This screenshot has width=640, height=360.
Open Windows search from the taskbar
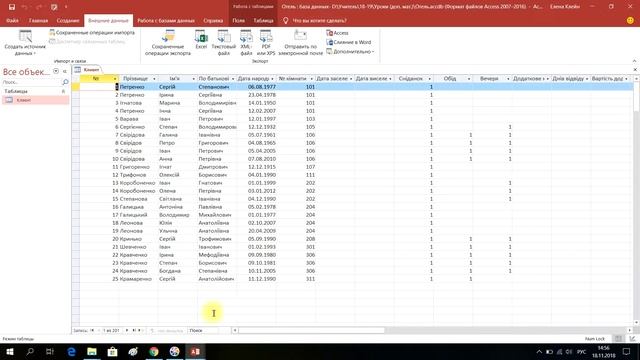click(x=30, y=351)
